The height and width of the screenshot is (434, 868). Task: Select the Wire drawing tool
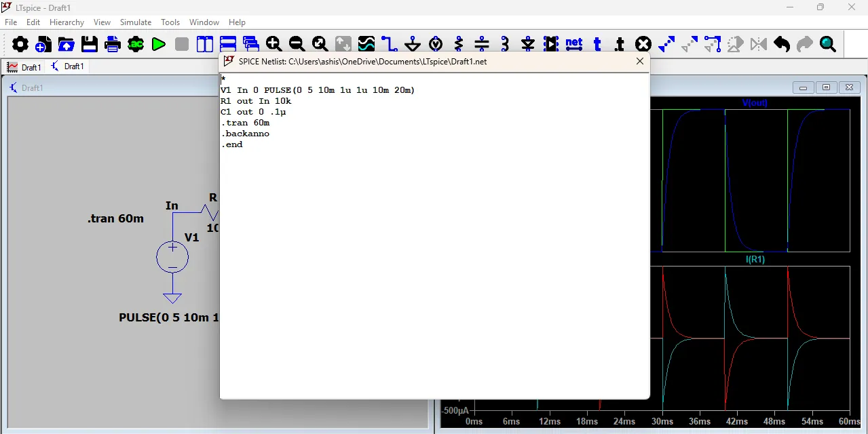point(390,44)
